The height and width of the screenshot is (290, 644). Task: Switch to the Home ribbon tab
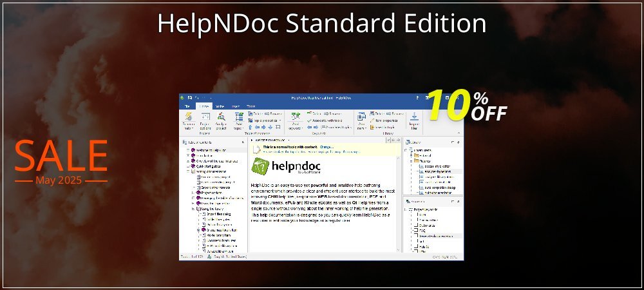[x=204, y=106]
